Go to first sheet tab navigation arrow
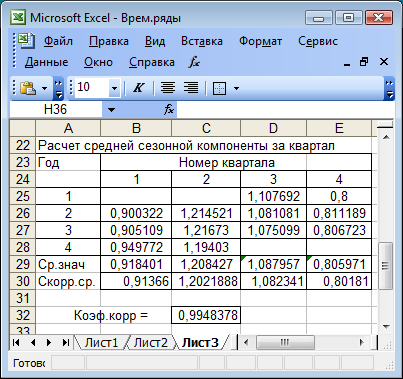This screenshot has height=379, width=403. click(x=16, y=342)
